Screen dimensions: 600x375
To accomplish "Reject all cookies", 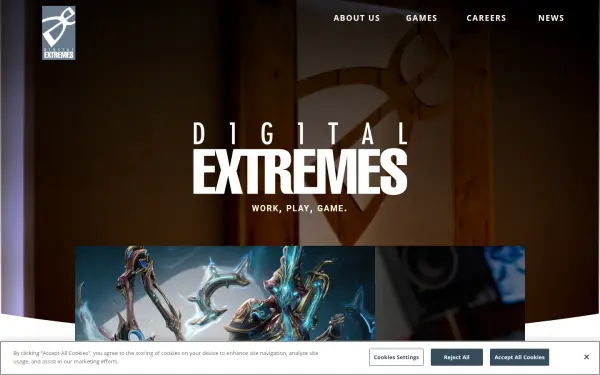I will [457, 357].
